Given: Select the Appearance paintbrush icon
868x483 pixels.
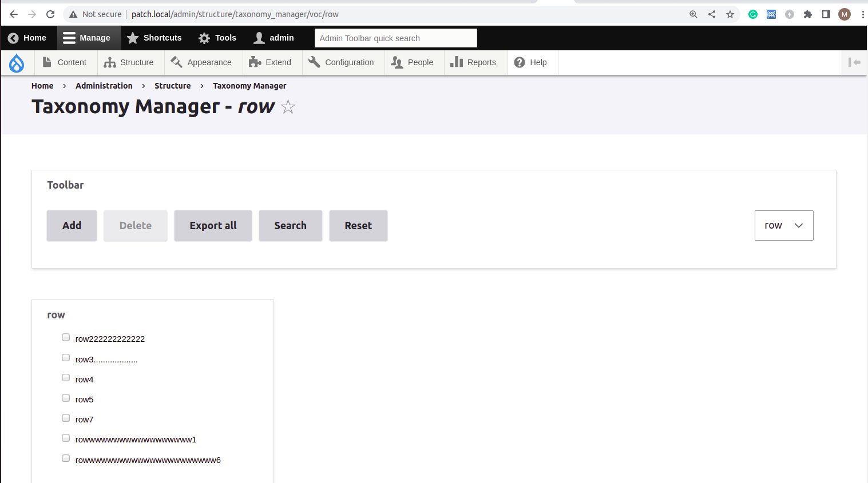Looking at the screenshot, I should [175, 62].
